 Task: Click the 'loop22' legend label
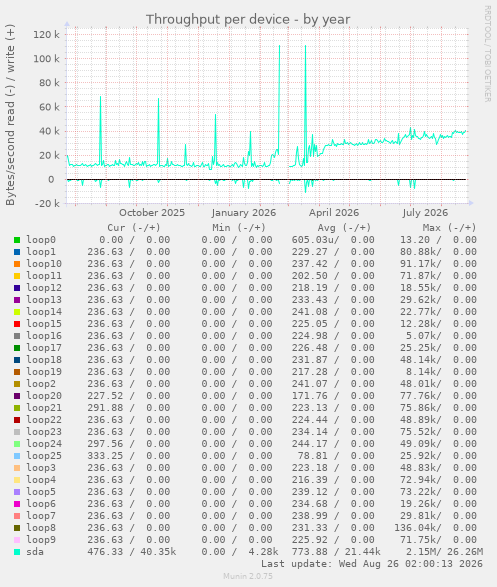[44, 420]
